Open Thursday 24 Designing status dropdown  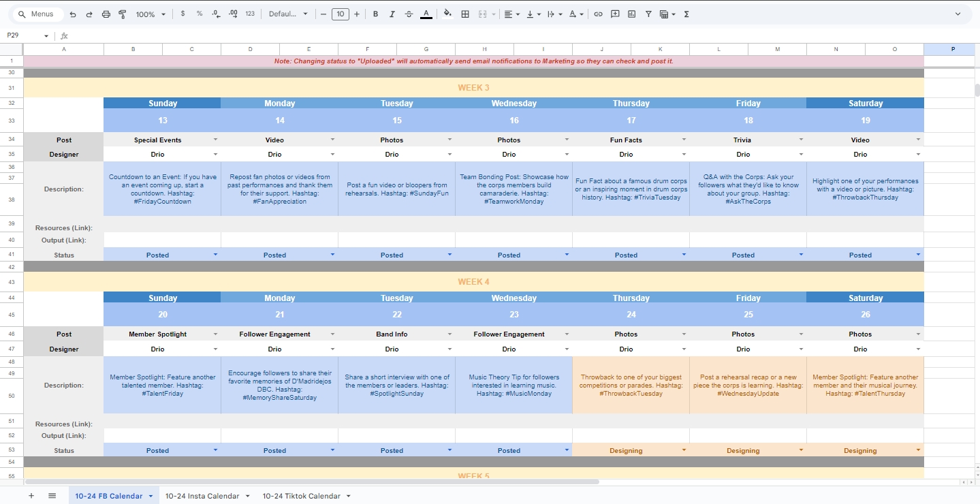(x=684, y=450)
